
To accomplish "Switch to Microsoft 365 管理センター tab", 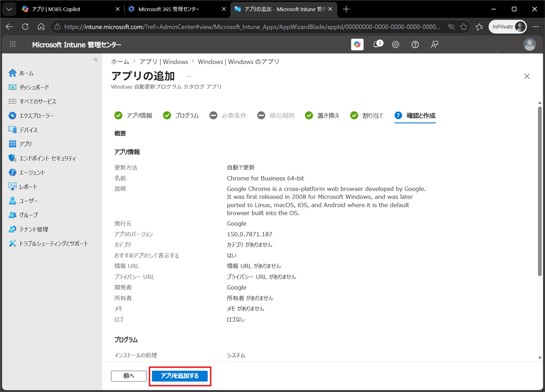I will 176,9.
